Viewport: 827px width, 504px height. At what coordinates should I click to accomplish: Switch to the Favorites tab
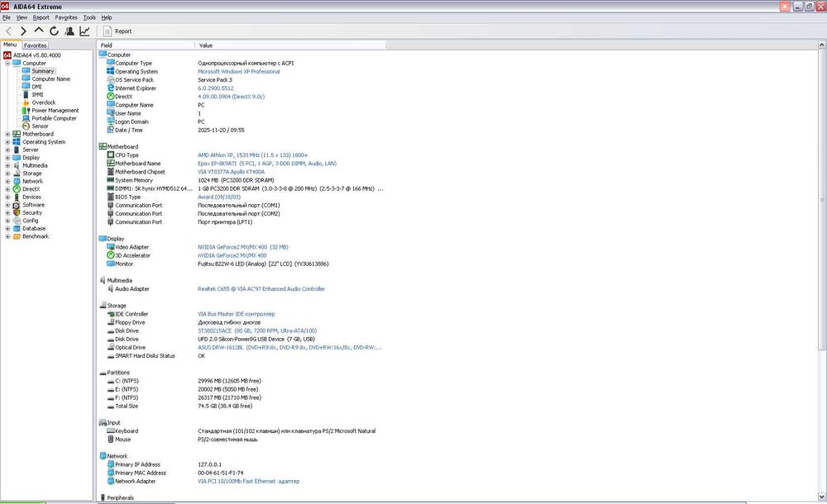pyautogui.click(x=36, y=45)
